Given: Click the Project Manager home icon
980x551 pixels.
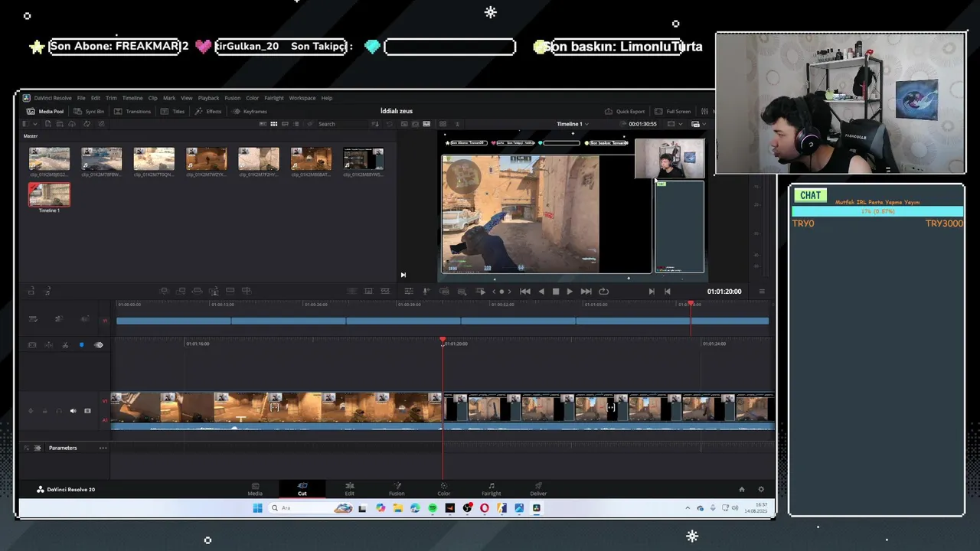Looking at the screenshot, I should pos(741,489).
